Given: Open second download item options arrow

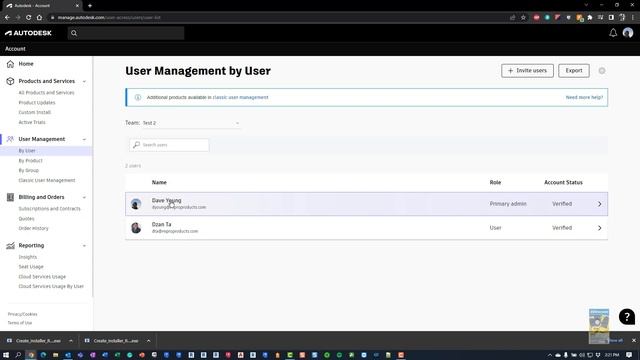Looking at the screenshot, I should (148, 341).
